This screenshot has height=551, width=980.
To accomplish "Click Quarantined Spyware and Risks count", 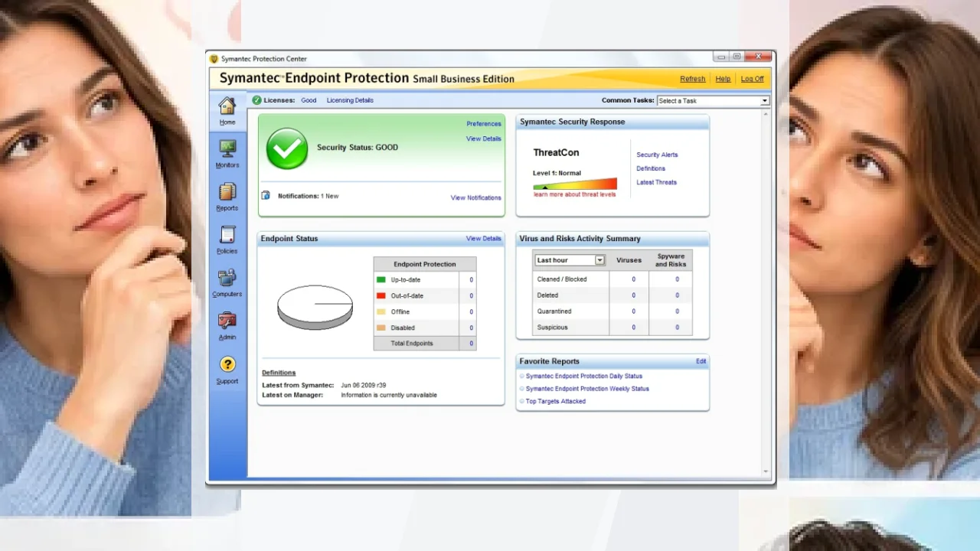I will 677,311.
